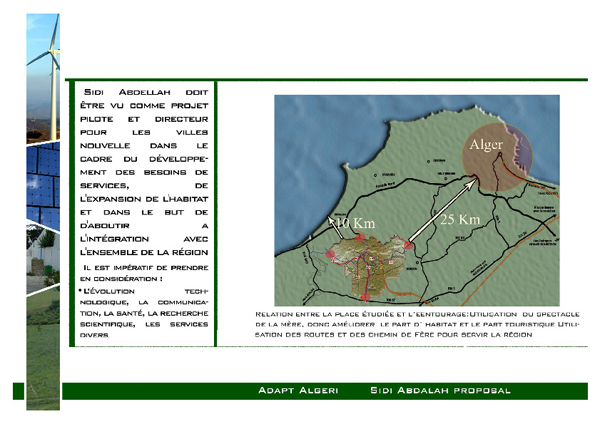Click the 'Il est impératif de prendre' sentence
600x424 pixels.
(146, 274)
